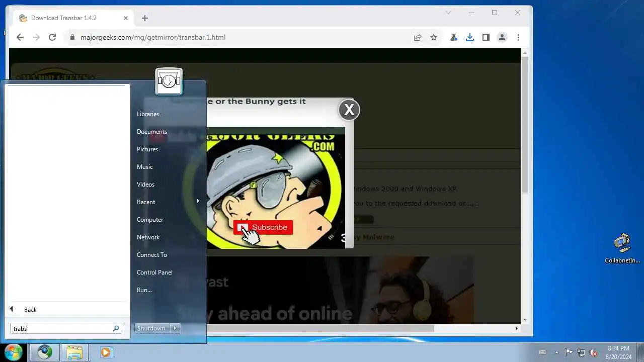
Task: Open the tab search chevron
Action: pyautogui.click(x=448, y=13)
